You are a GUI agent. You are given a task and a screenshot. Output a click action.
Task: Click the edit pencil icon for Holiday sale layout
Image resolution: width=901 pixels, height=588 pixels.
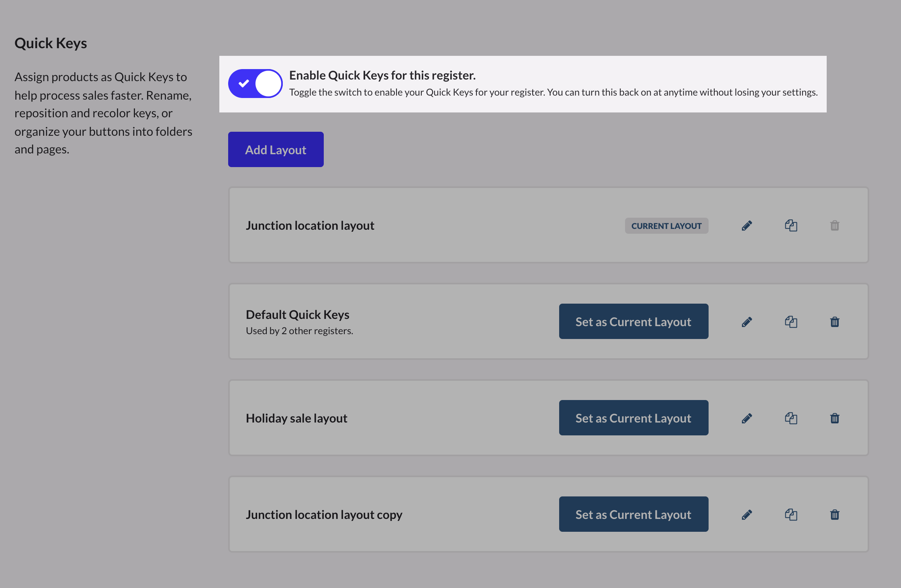click(746, 417)
